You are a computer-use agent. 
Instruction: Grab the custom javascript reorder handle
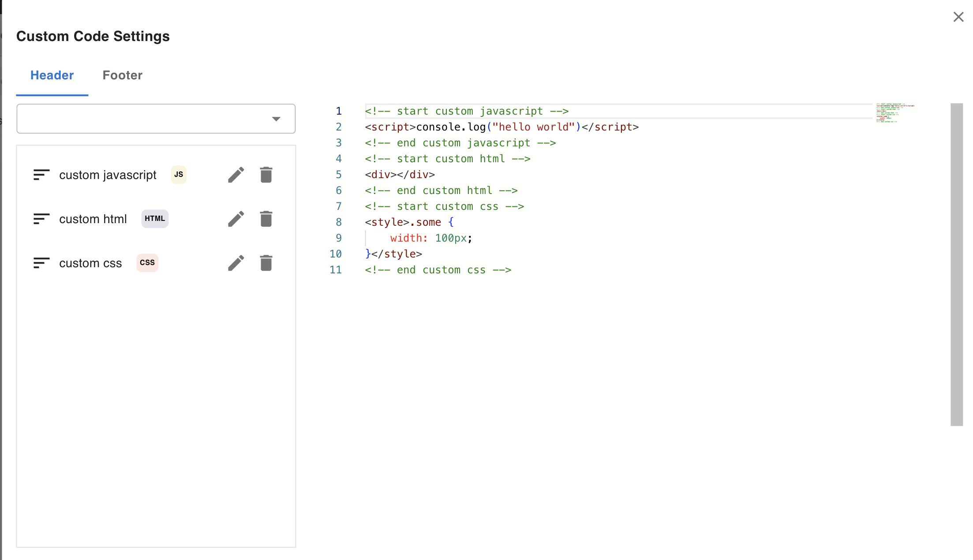(41, 175)
